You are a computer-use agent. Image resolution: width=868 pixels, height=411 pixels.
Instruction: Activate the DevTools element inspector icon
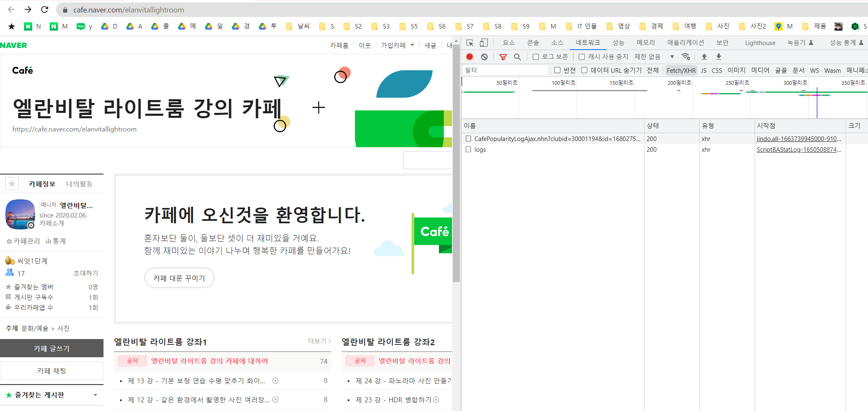[470, 43]
